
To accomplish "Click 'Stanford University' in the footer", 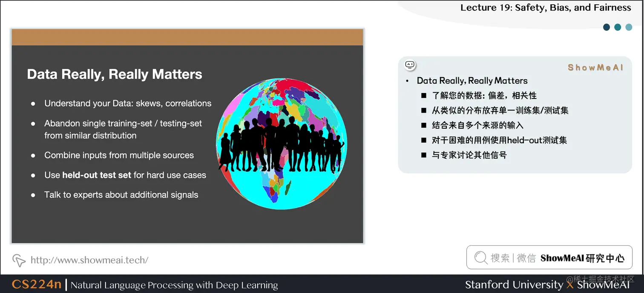I will click(514, 285).
